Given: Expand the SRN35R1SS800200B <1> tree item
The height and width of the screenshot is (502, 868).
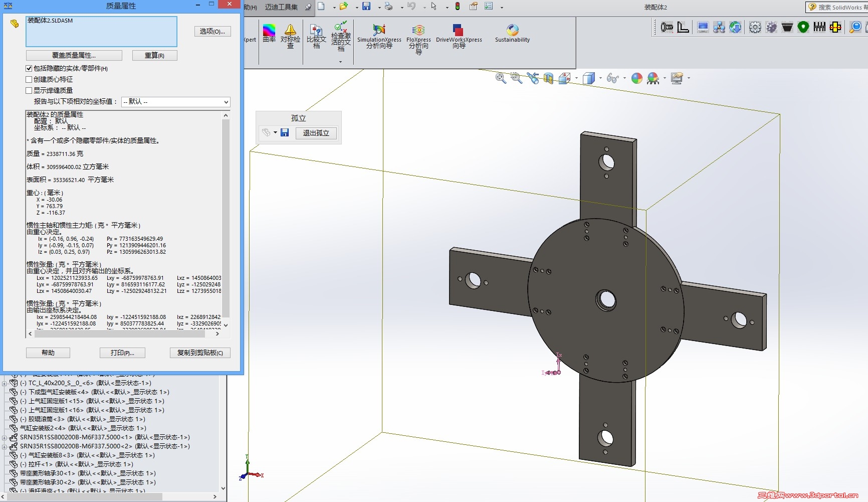Looking at the screenshot, I should point(5,437).
